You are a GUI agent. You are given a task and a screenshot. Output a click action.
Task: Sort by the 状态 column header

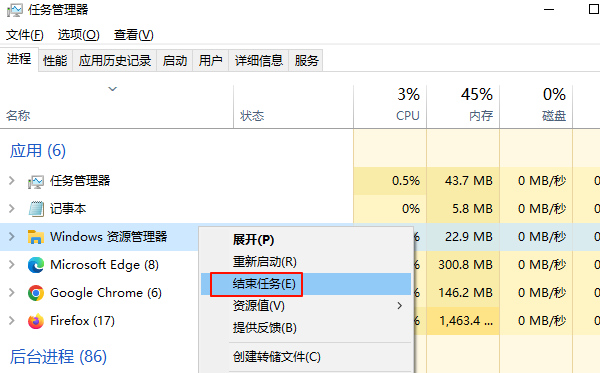click(293, 107)
